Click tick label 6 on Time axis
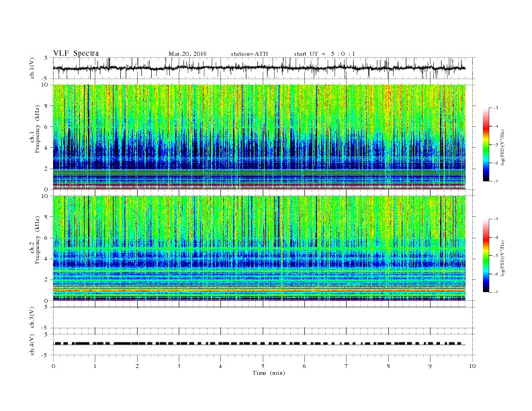 click(x=304, y=366)
